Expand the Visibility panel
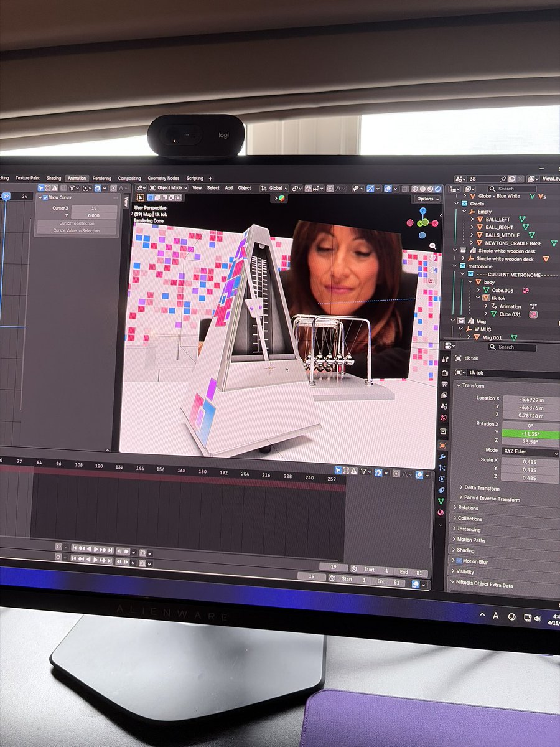Image resolution: width=560 pixels, height=747 pixels. point(464,571)
